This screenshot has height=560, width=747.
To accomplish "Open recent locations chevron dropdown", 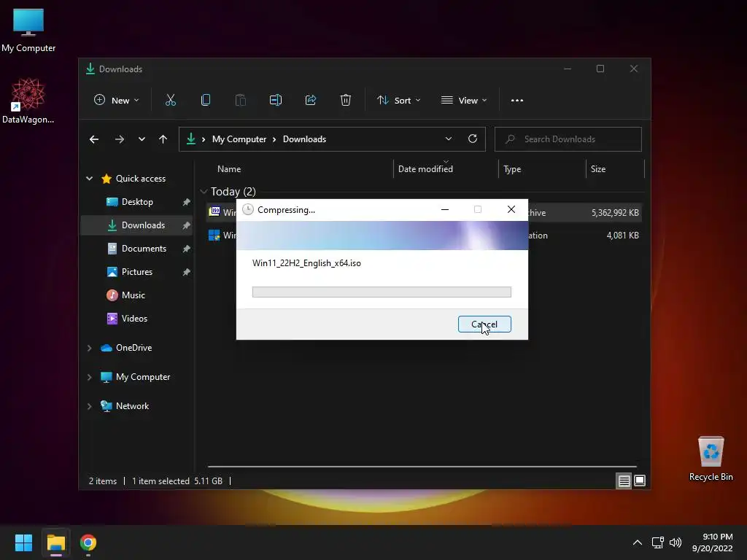I will click(x=142, y=139).
